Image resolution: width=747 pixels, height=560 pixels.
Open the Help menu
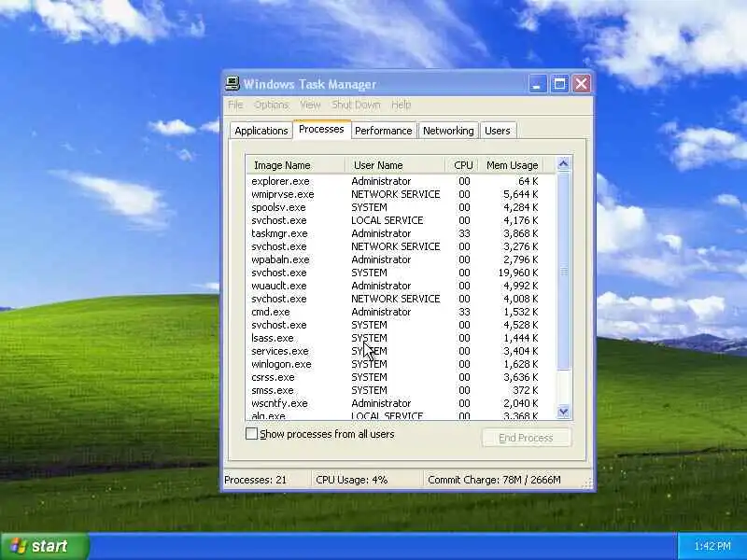pos(402,105)
